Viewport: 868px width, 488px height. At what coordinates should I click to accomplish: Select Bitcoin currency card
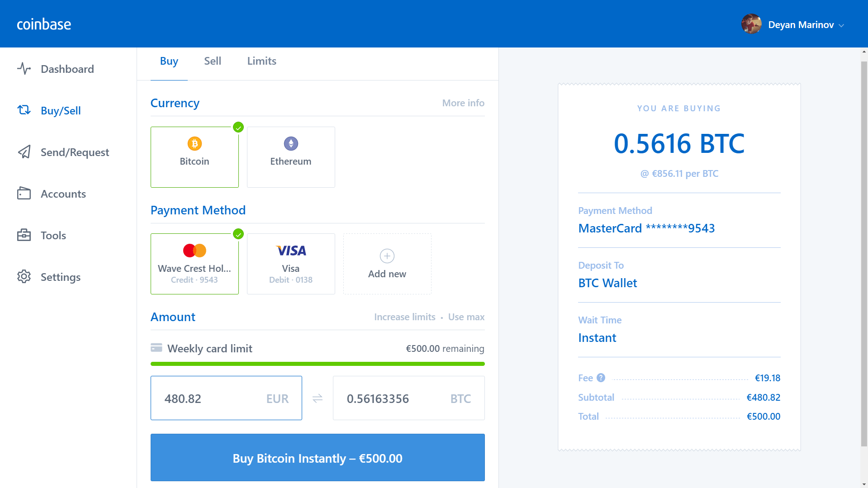194,157
